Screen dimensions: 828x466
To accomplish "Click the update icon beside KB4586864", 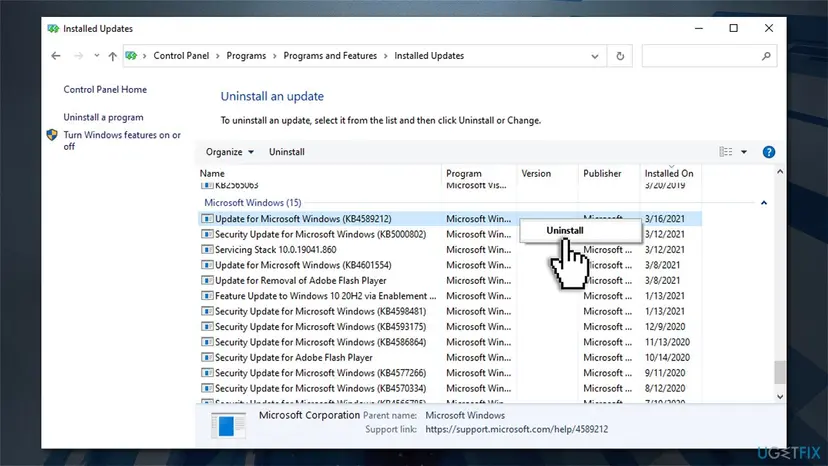I will [207, 342].
